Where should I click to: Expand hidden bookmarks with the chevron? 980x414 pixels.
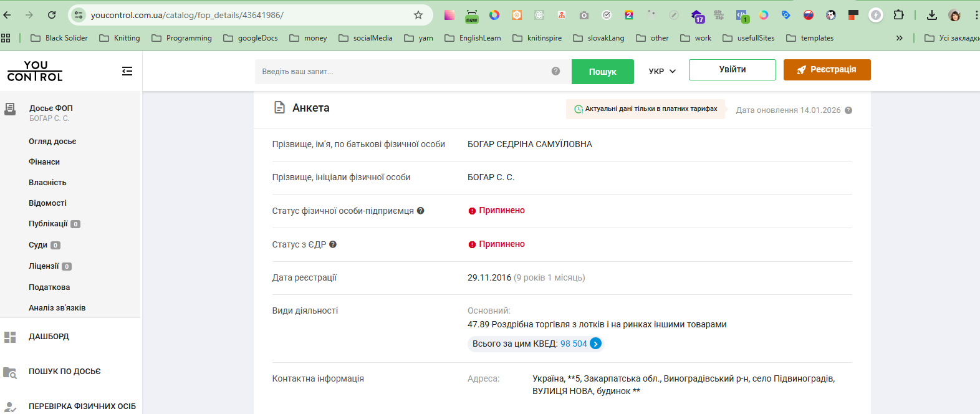click(x=900, y=38)
